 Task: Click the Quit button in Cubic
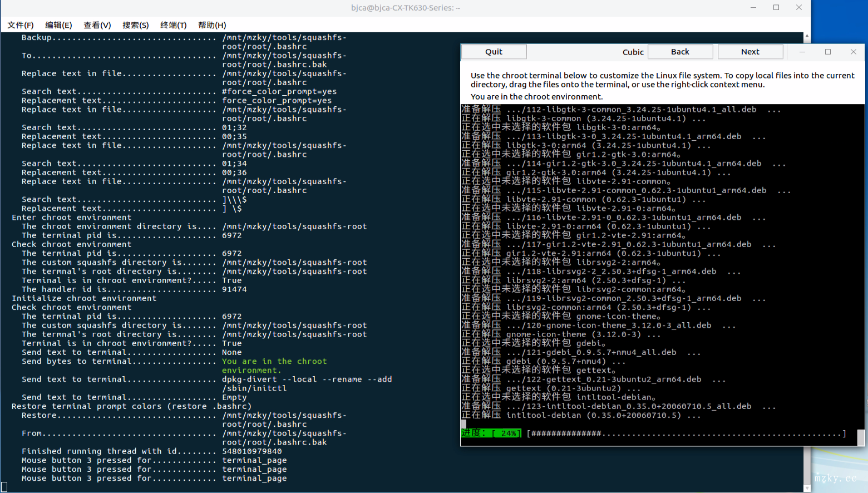tap(494, 52)
